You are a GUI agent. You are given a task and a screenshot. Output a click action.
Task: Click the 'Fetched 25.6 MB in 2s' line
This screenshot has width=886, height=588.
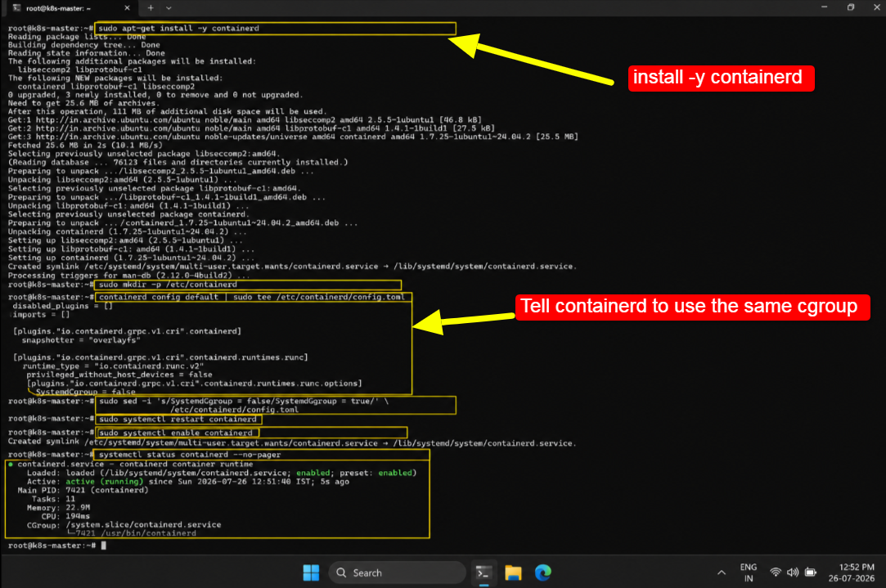click(x=85, y=146)
